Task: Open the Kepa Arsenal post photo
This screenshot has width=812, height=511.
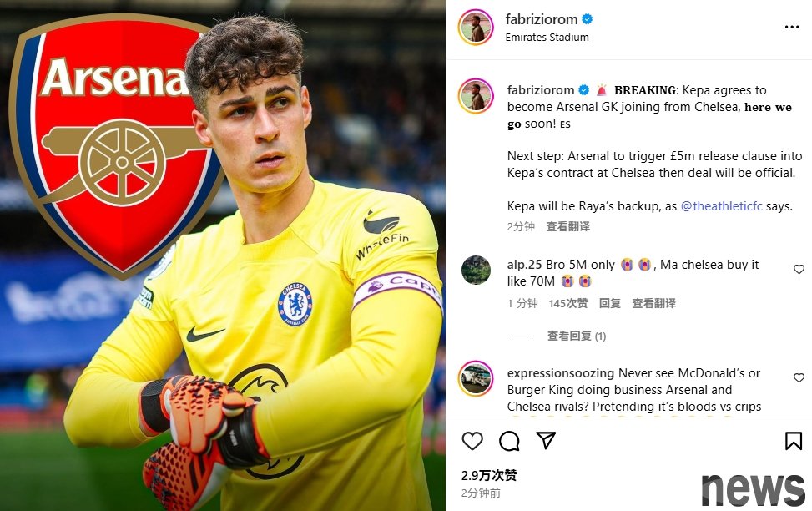Action: [x=223, y=255]
